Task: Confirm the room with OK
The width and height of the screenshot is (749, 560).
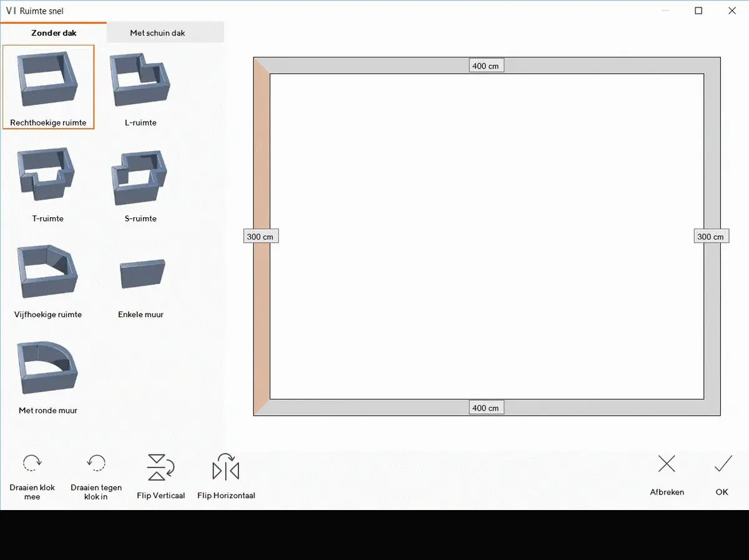Action: point(722,476)
